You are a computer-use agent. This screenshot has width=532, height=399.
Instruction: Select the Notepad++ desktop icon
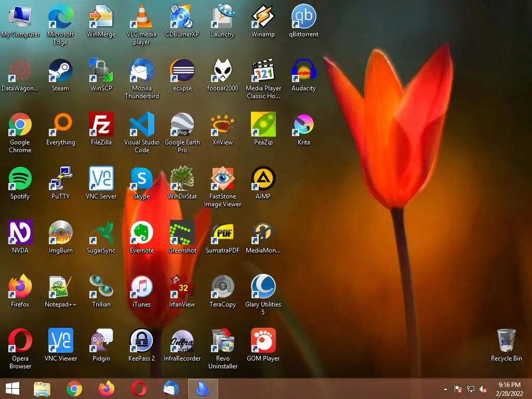[x=60, y=286]
